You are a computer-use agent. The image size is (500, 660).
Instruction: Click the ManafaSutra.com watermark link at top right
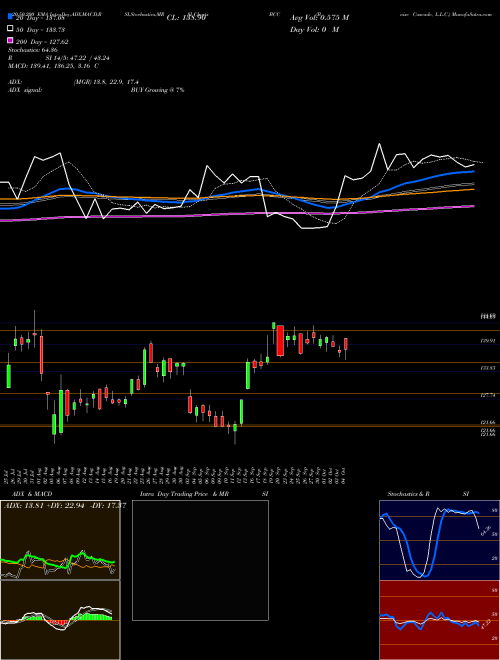click(x=472, y=14)
